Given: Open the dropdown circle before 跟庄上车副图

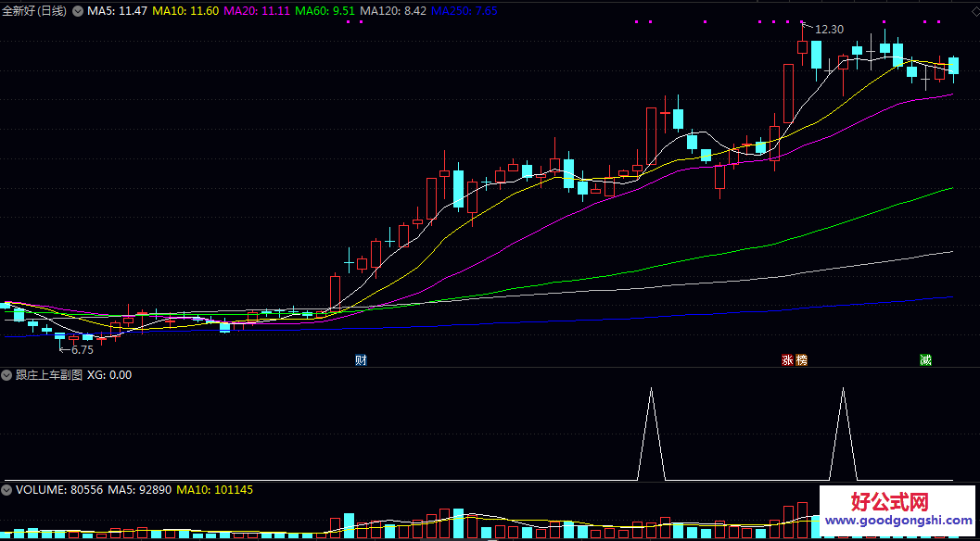Looking at the screenshot, I should (x=6, y=375).
